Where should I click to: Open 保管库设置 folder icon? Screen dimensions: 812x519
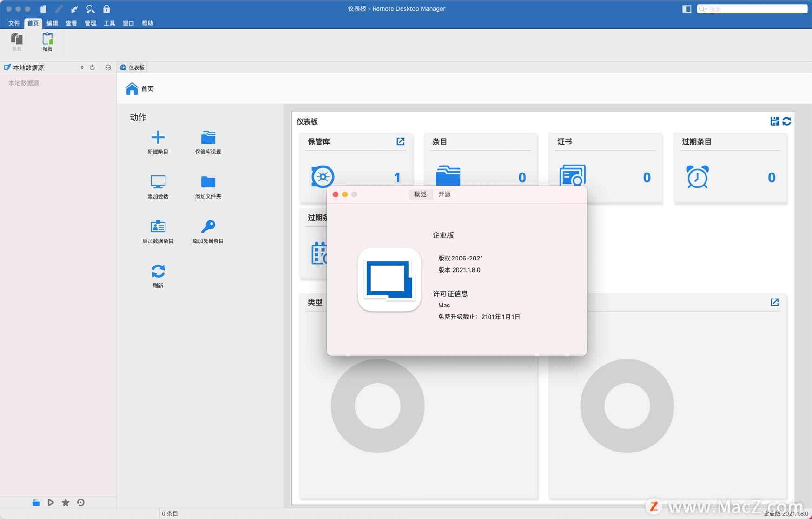coord(208,137)
